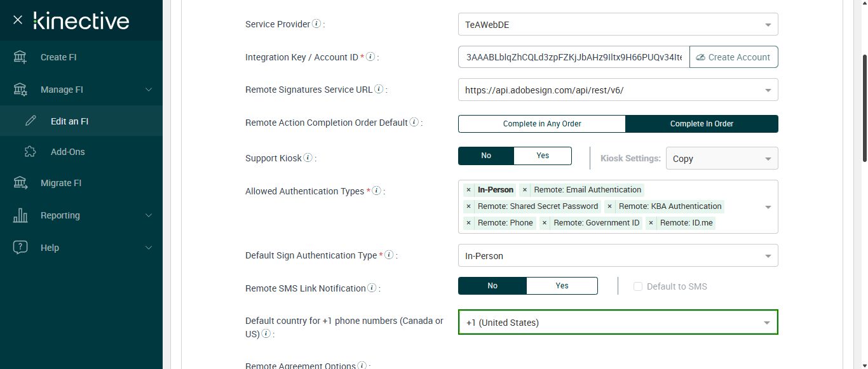Click the info icon next to Service Provider
Viewport: 868px width, 369px height.
(x=316, y=24)
